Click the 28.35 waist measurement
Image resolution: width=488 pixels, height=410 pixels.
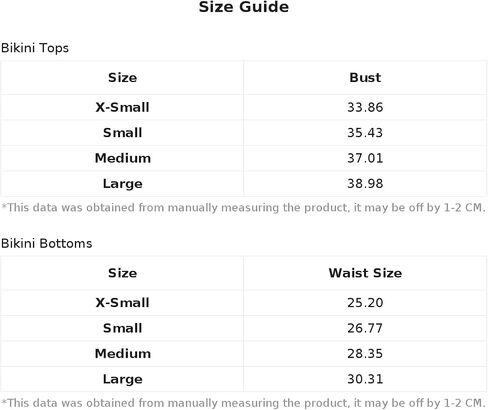(365, 354)
